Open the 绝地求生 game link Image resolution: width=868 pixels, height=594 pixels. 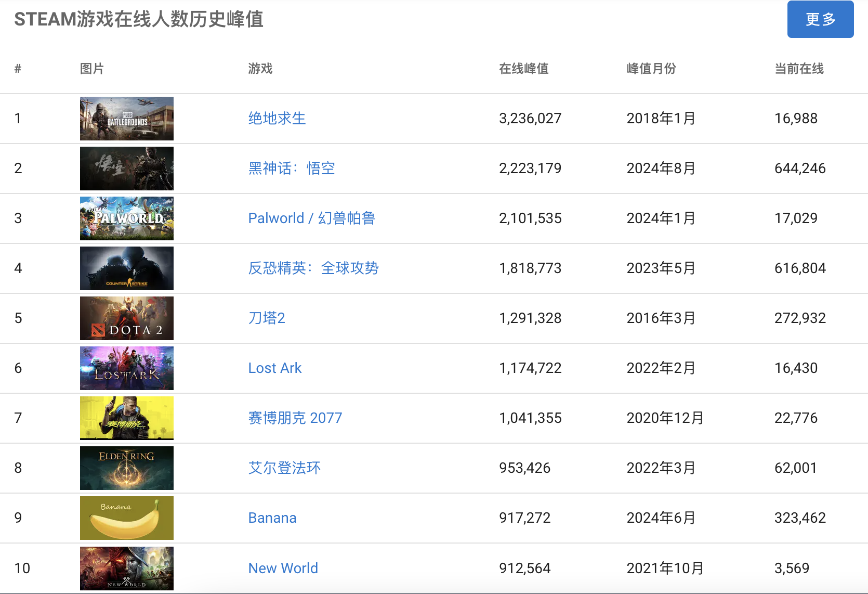click(x=277, y=118)
